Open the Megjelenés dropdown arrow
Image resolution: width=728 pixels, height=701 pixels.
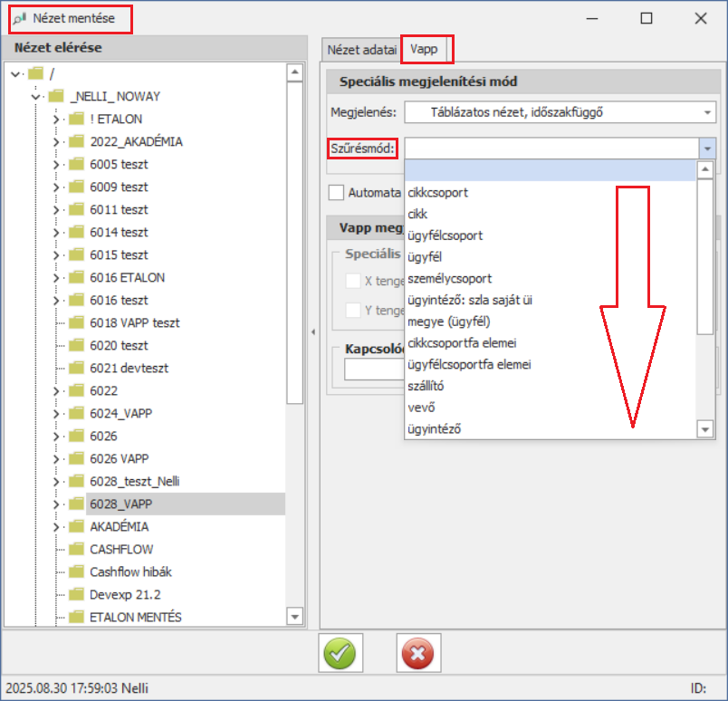click(707, 112)
